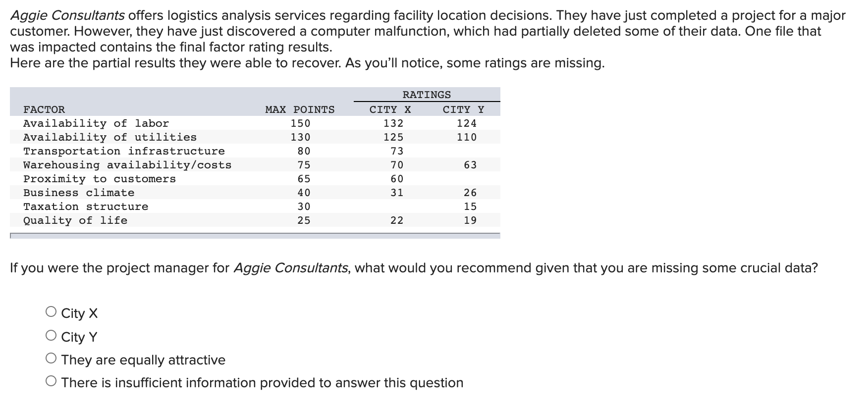Click the empty City Y cell for Transportation infrastructure
This screenshot has width=868, height=411.
tap(463, 151)
